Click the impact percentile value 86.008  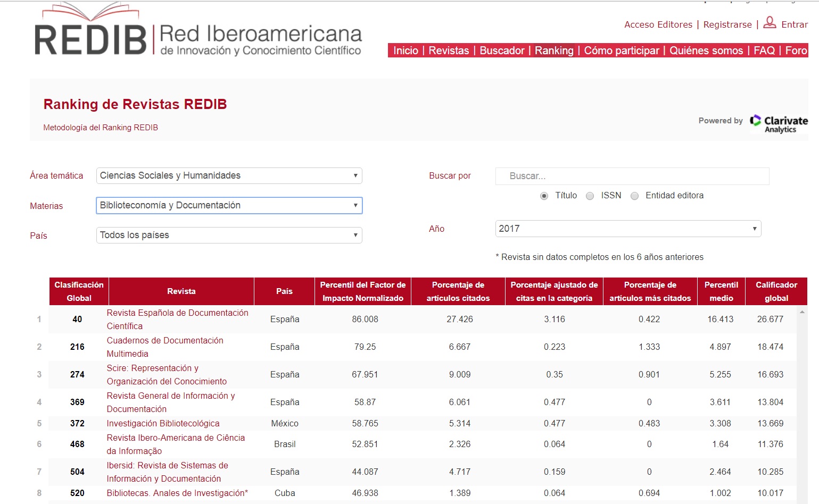(x=365, y=320)
